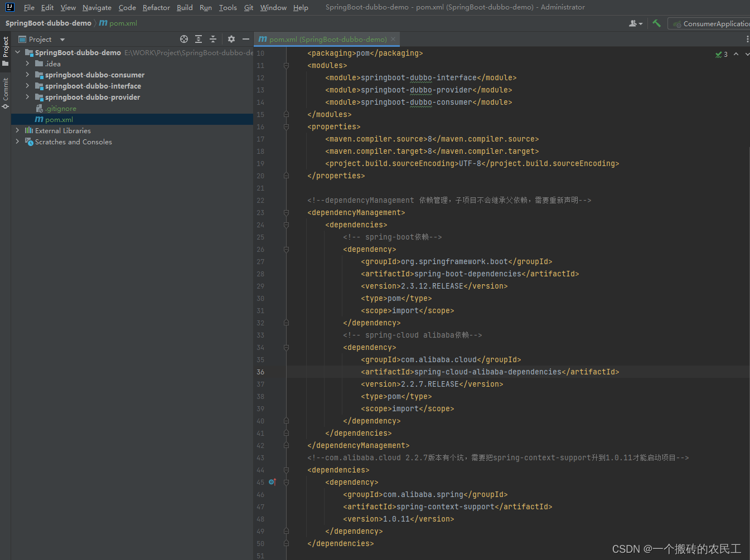Click gutter override marker on line 45

click(x=272, y=482)
